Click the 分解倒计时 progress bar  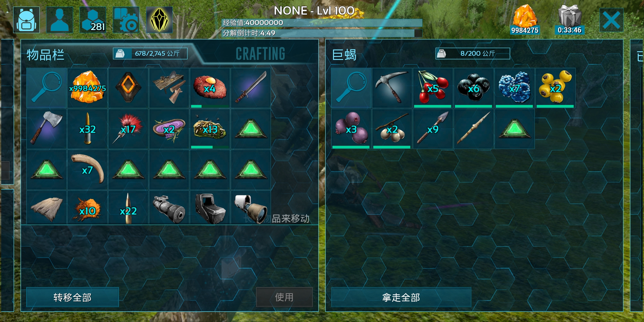(x=322, y=33)
